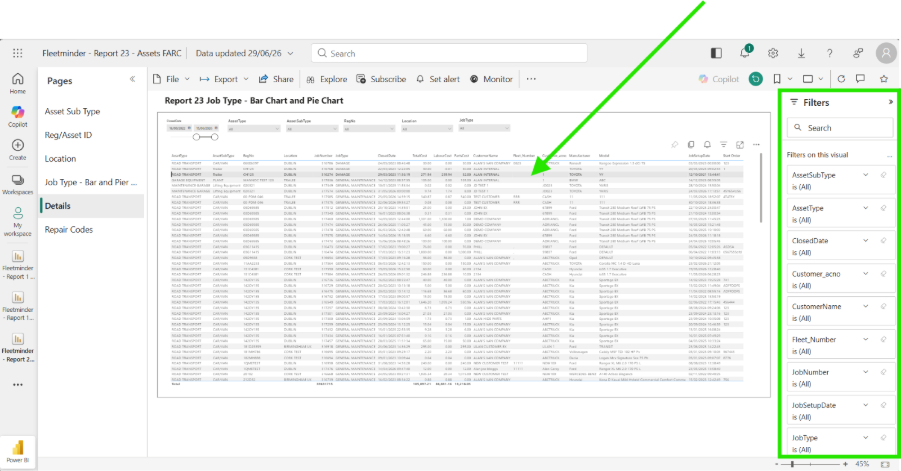Viewport: 901px width, 471px height.
Task: Open the table visual's filter icon
Action: [723, 145]
